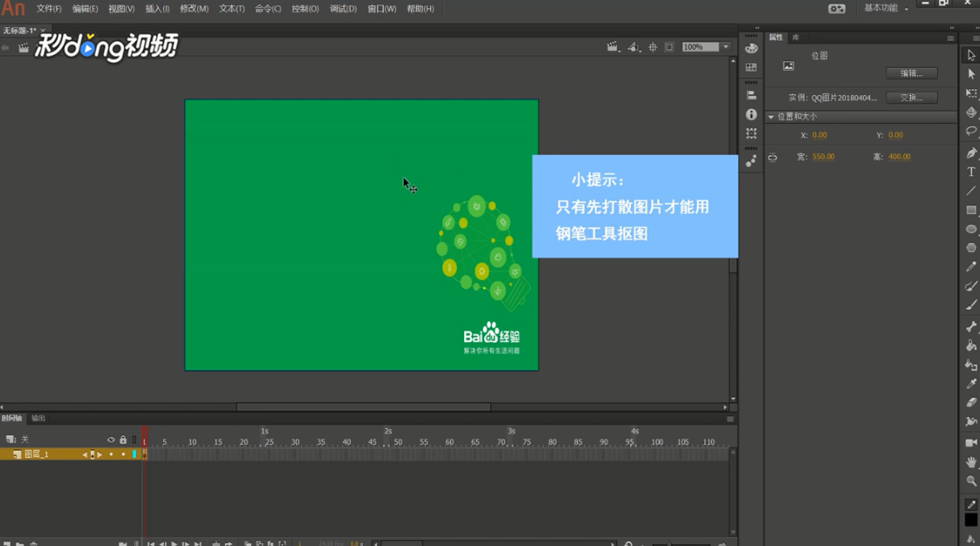Select the PolyStar polygon tool
The height and width of the screenshot is (546, 980).
pos(970,248)
